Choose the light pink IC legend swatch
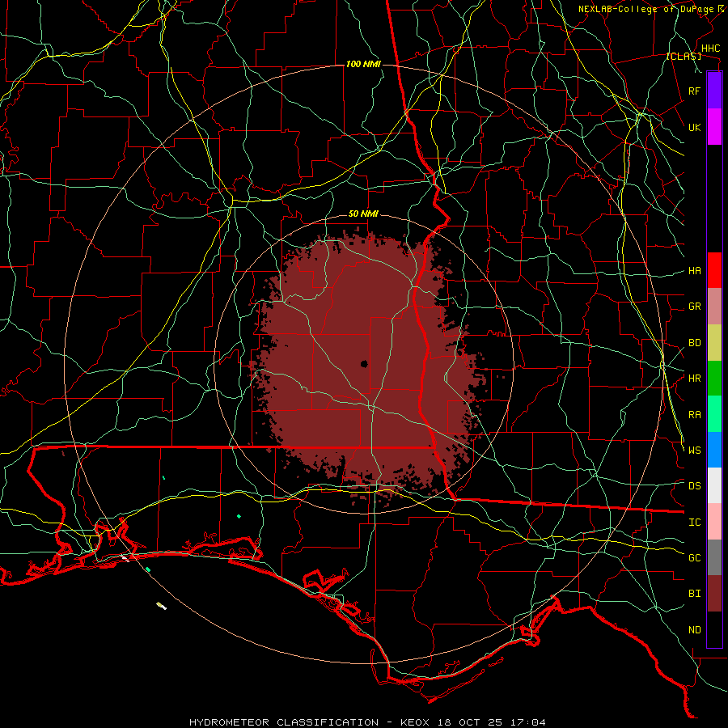 point(714,522)
